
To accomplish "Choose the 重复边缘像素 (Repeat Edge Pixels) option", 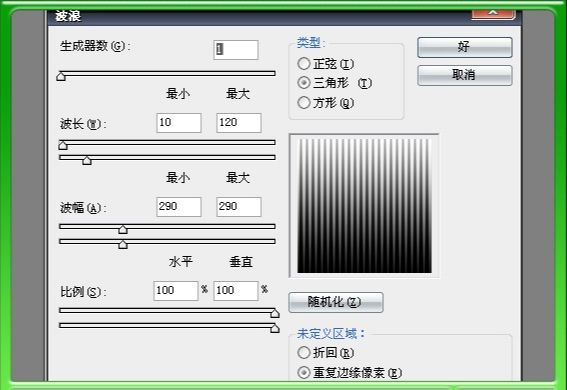I will pyautogui.click(x=304, y=373).
